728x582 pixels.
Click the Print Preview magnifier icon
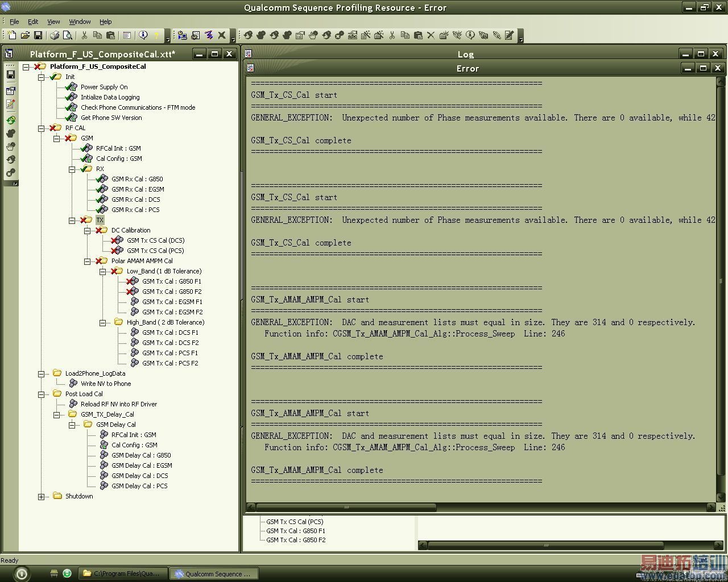click(x=68, y=35)
